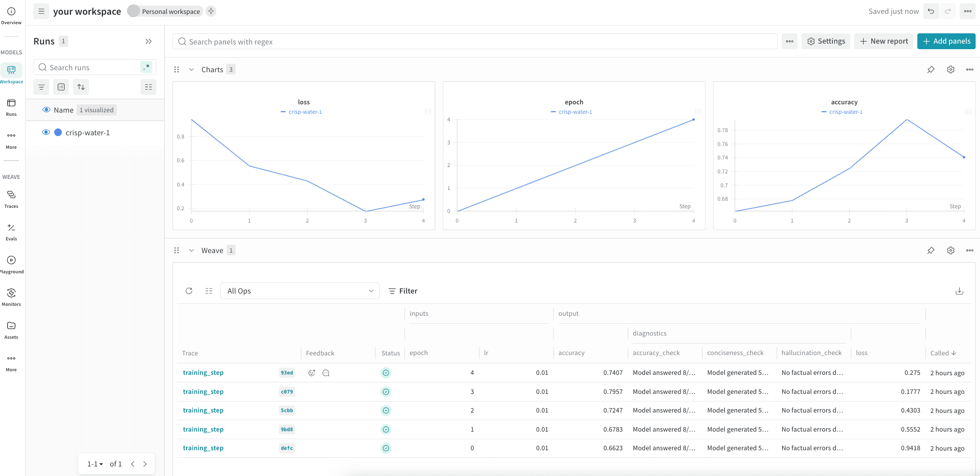Download the traces table data
The width and height of the screenshot is (980, 476).
tap(959, 291)
